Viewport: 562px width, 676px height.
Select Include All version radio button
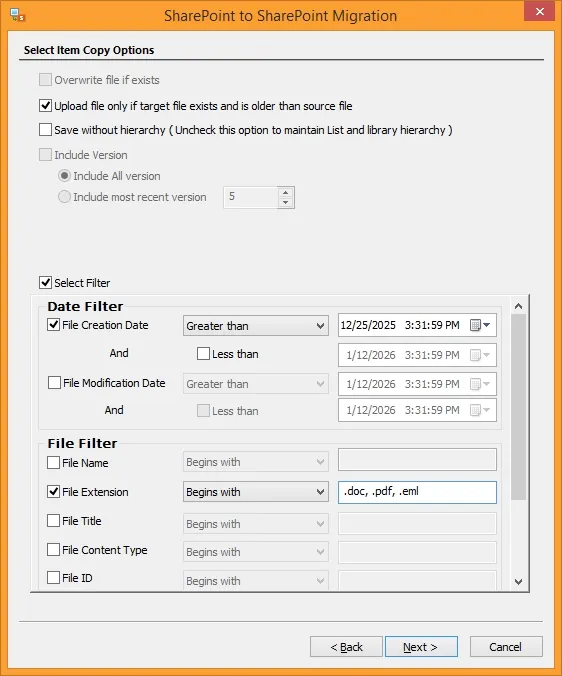pyautogui.click(x=64, y=176)
